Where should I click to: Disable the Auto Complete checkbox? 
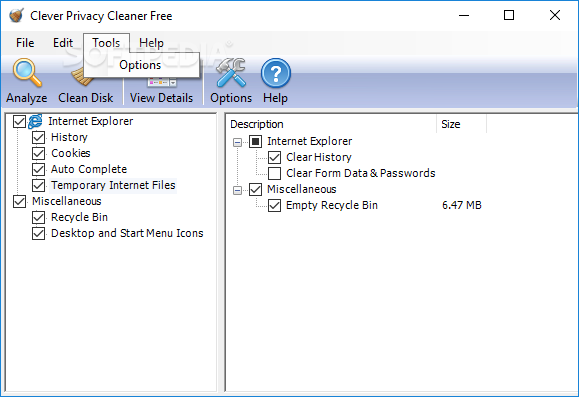pos(38,170)
